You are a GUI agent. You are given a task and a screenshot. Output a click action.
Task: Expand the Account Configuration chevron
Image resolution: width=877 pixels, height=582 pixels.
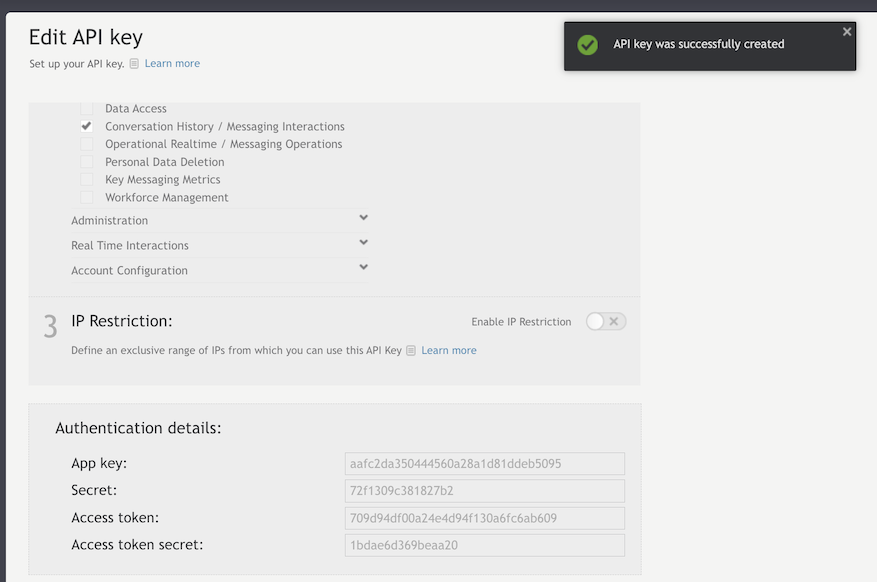tap(364, 267)
